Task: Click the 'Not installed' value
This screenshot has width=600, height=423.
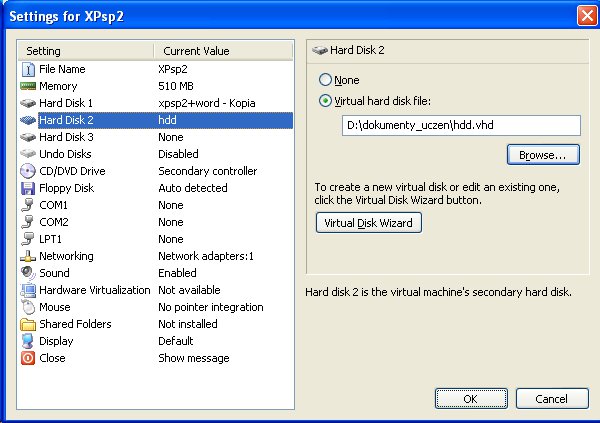Action: [188, 324]
